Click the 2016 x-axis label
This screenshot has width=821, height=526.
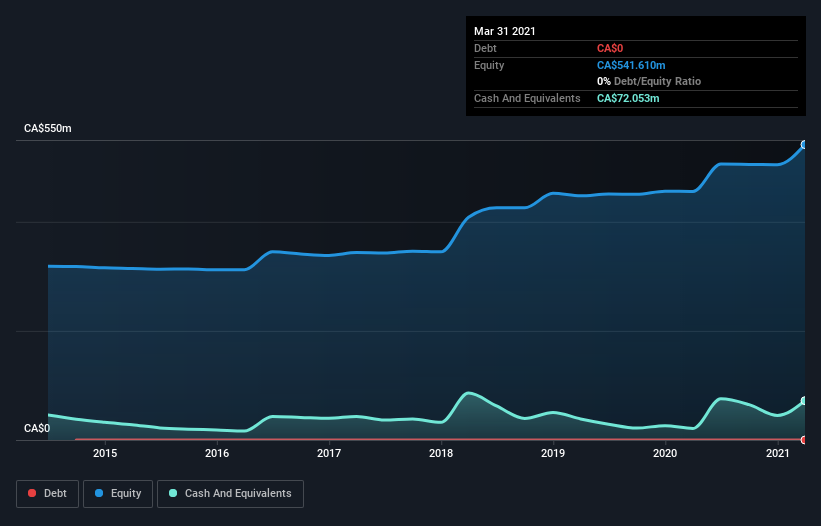tap(217, 453)
